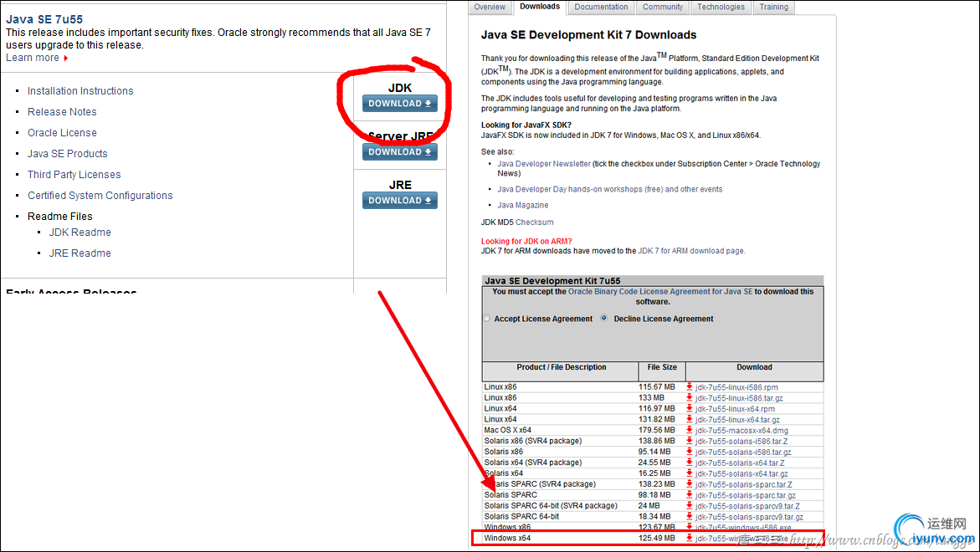Click download icon for jdk-7u55-solaris-i586.tar.gz
Image resolution: width=980 pixels, height=552 pixels.
tap(690, 452)
